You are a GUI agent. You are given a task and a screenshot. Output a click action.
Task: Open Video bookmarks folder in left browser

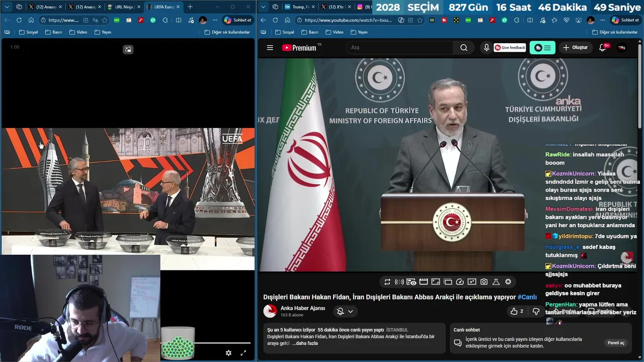coord(78,32)
